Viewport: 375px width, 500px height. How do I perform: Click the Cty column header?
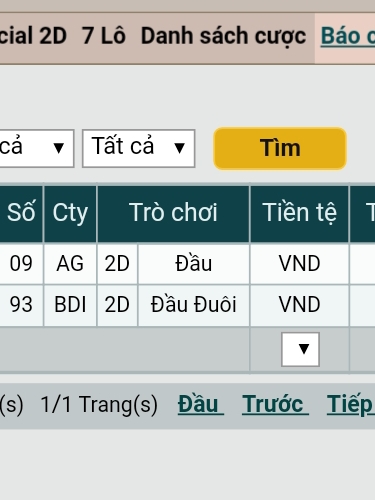point(70,214)
